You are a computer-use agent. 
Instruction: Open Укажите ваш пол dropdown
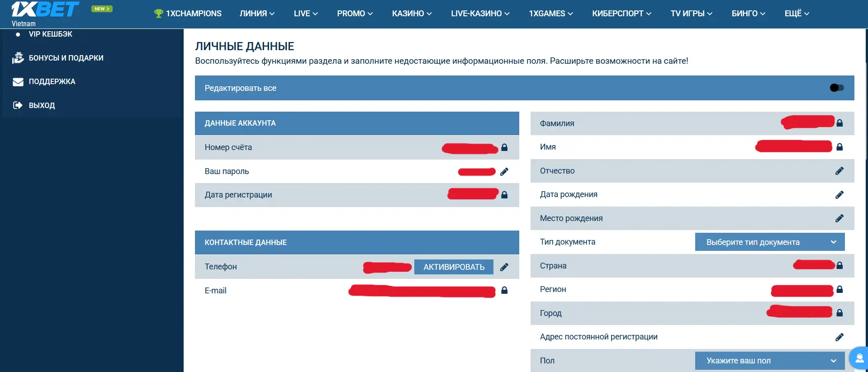pyautogui.click(x=770, y=361)
